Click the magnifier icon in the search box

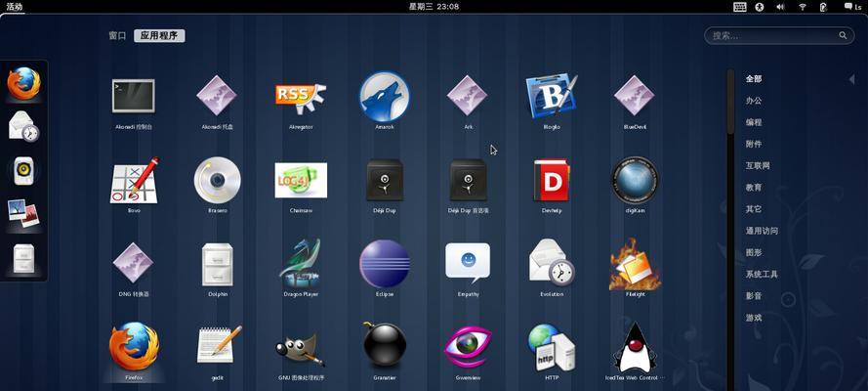click(x=843, y=35)
